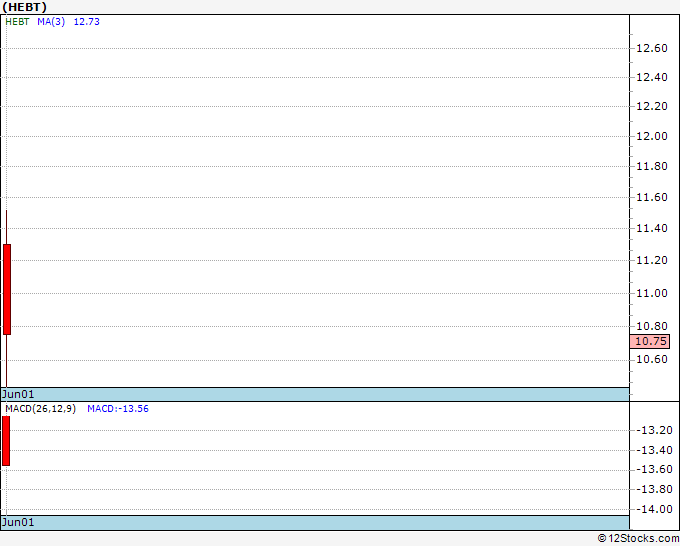Click the 11.80 price axis label
680x546 pixels.
(x=651, y=166)
